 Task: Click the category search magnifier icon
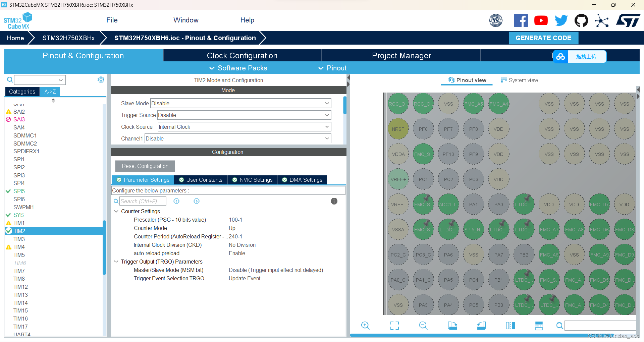click(10, 80)
